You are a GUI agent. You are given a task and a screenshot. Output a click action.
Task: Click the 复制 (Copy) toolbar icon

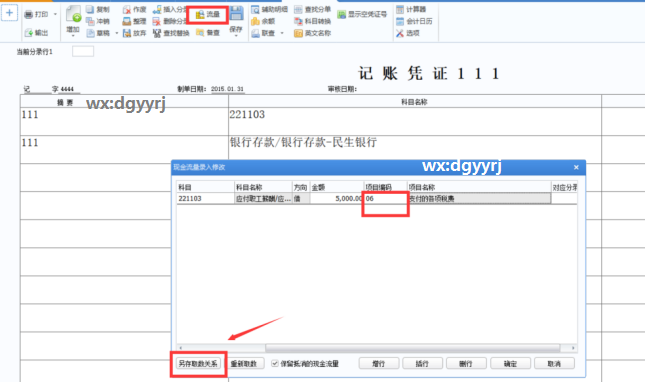90,9
